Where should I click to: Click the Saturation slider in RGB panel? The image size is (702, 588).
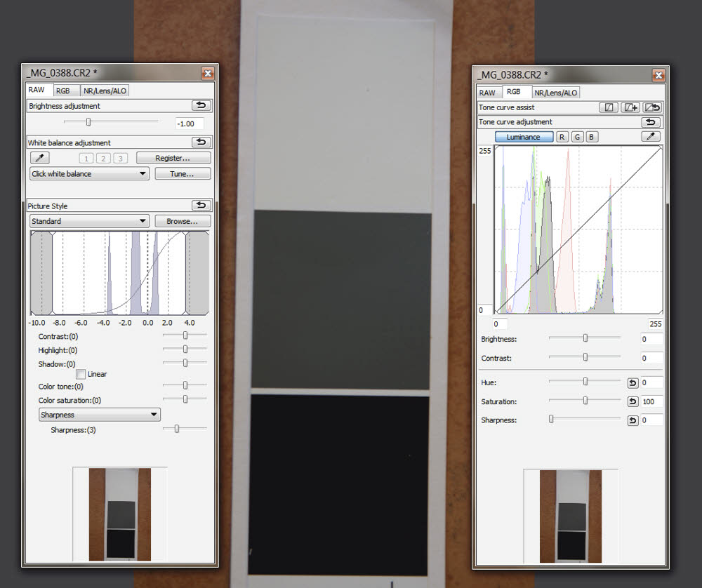pos(585,401)
